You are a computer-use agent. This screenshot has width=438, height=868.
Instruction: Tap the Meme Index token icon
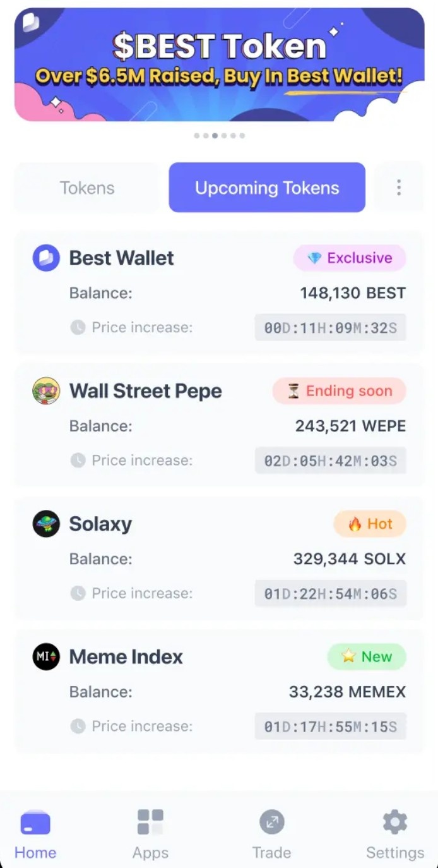(45, 657)
